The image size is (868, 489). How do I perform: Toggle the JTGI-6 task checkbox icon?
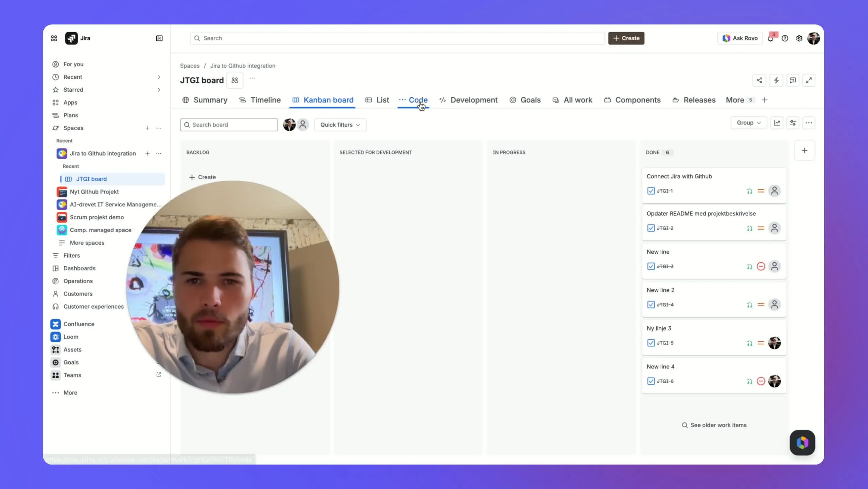(x=651, y=381)
